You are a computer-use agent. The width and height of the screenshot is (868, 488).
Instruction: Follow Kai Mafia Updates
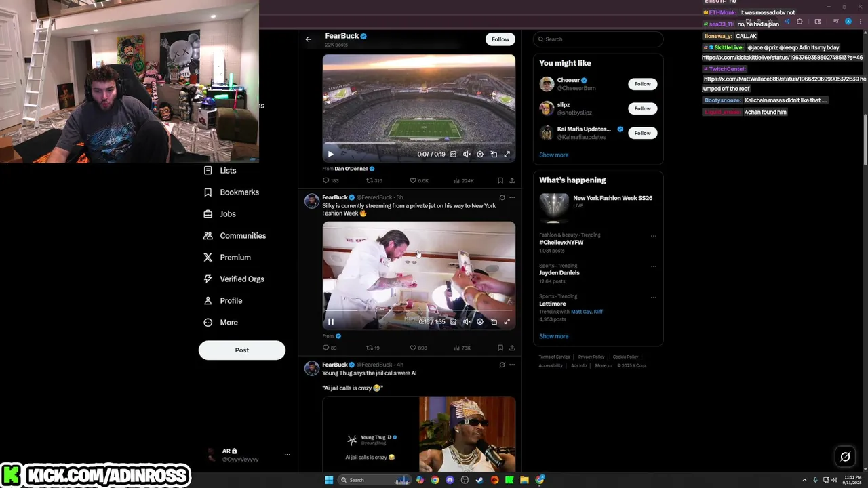click(x=643, y=133)
